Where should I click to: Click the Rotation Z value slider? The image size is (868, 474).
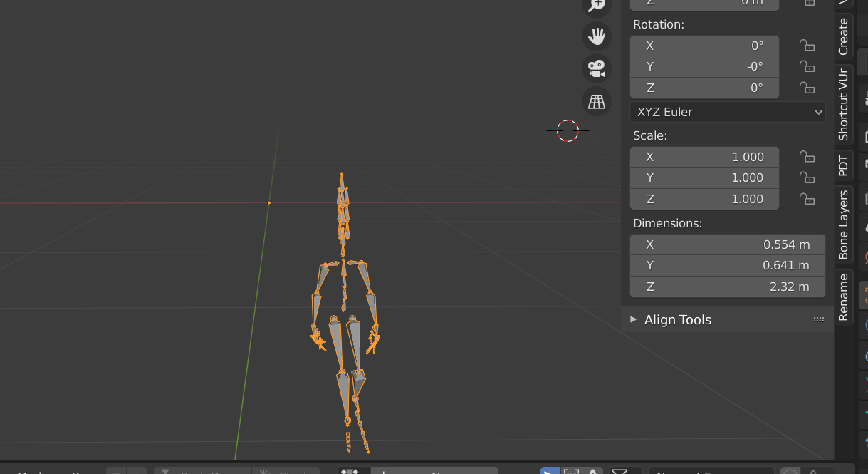(x=704, y=88)
